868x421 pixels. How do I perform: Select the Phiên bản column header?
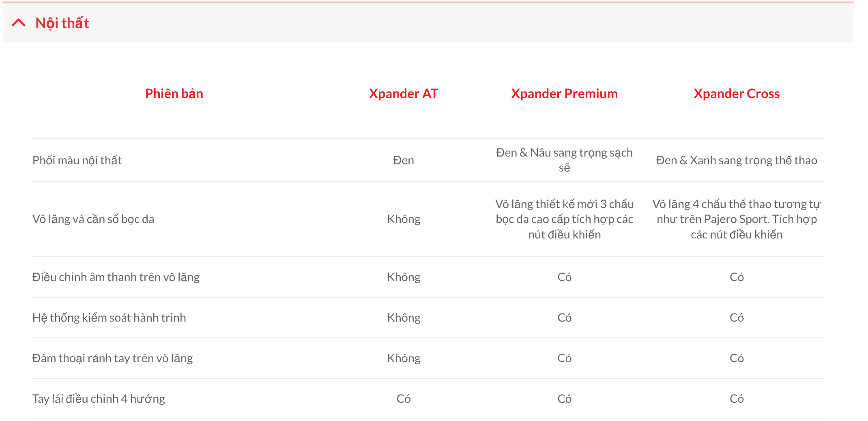click(x=174, y=94)
